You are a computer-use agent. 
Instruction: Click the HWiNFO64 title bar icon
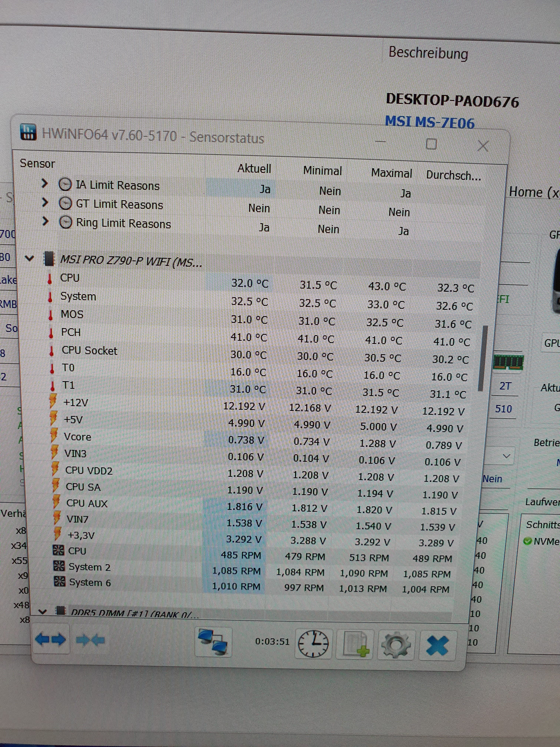[x=28, y=132]
